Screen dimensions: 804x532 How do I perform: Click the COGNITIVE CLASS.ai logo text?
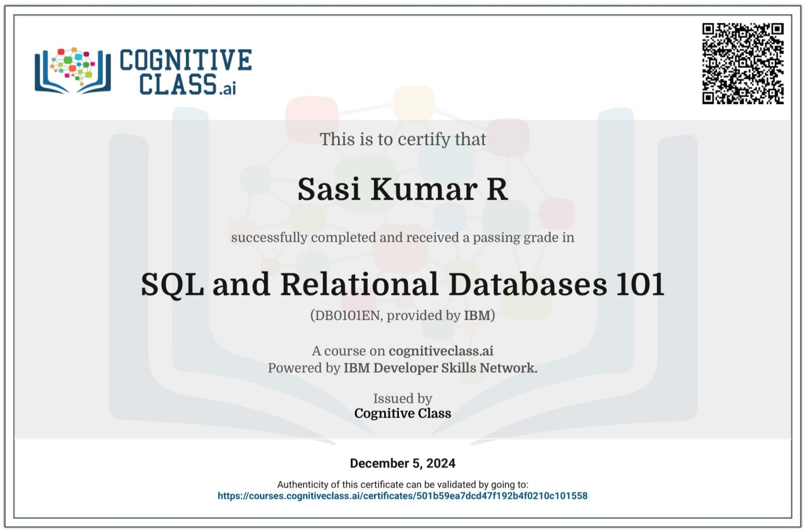[x=185, y=72]
